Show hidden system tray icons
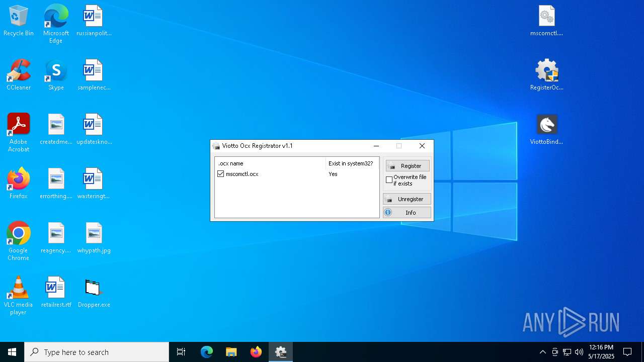644x362 pixels. click(x=542, y=352)
